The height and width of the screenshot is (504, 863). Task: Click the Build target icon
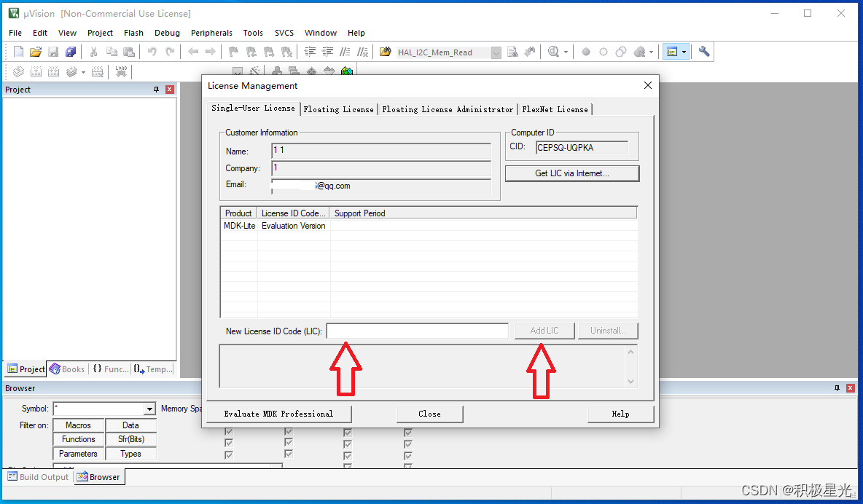pos(36,71)
